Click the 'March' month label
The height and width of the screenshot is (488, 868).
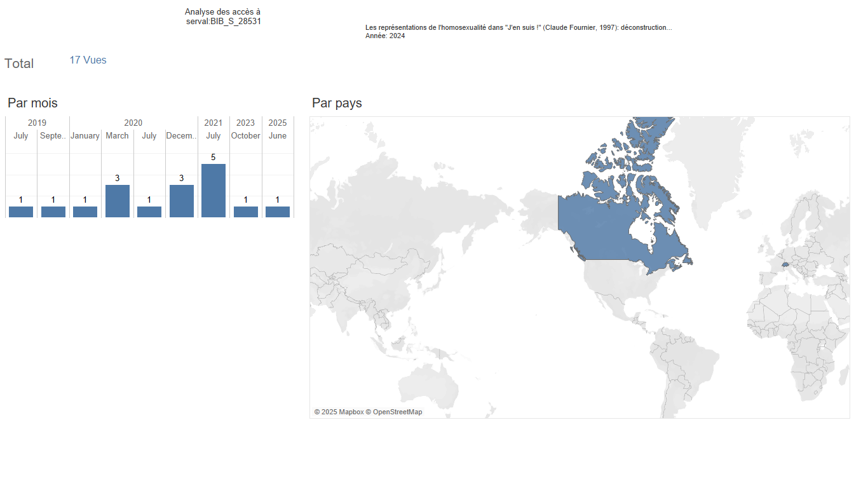tap(118, 135)
